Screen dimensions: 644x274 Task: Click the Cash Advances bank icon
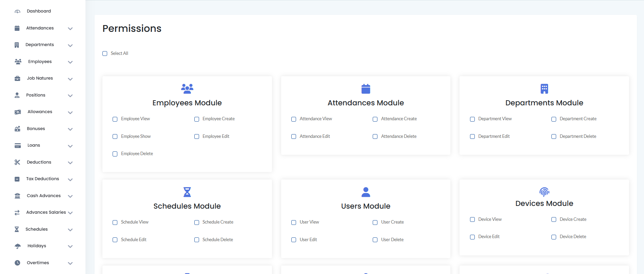[x=17, y=196]
